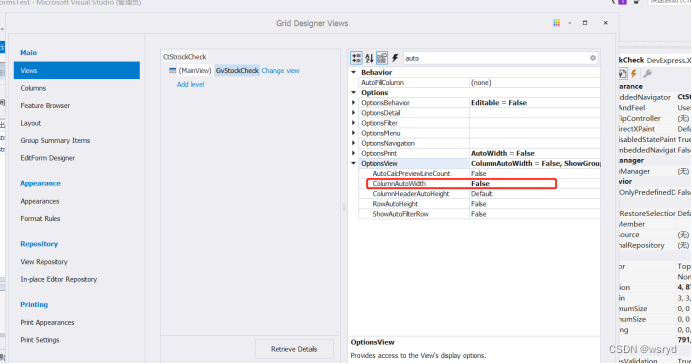
Task: Expand OptionsNavigation property
Action: pos(354,143)
